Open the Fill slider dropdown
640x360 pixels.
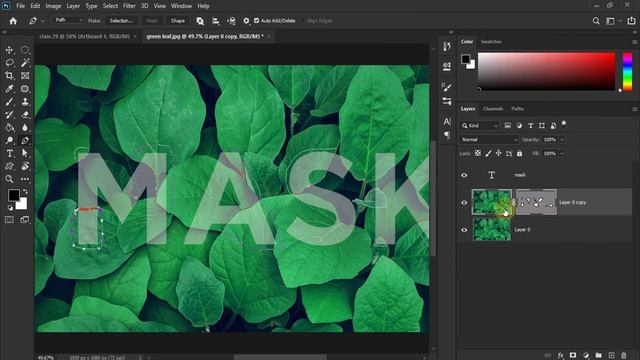click(x=562, y=153)
